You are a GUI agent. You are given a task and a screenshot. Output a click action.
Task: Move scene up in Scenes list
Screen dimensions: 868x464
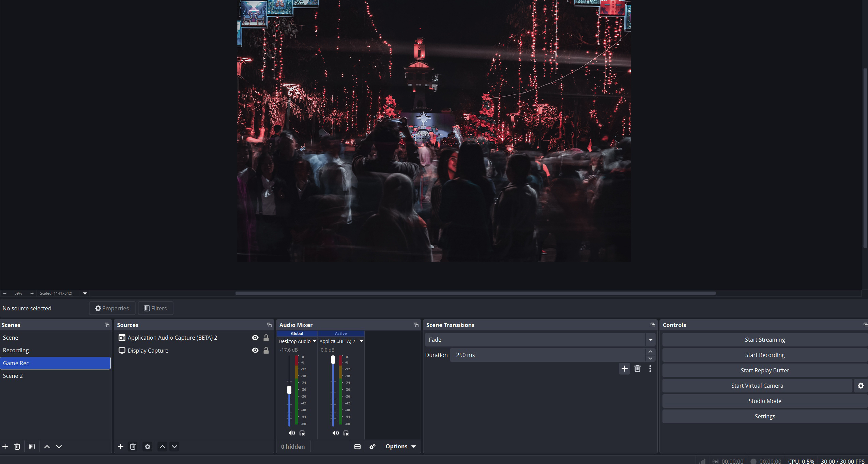[x=47, y=447]
